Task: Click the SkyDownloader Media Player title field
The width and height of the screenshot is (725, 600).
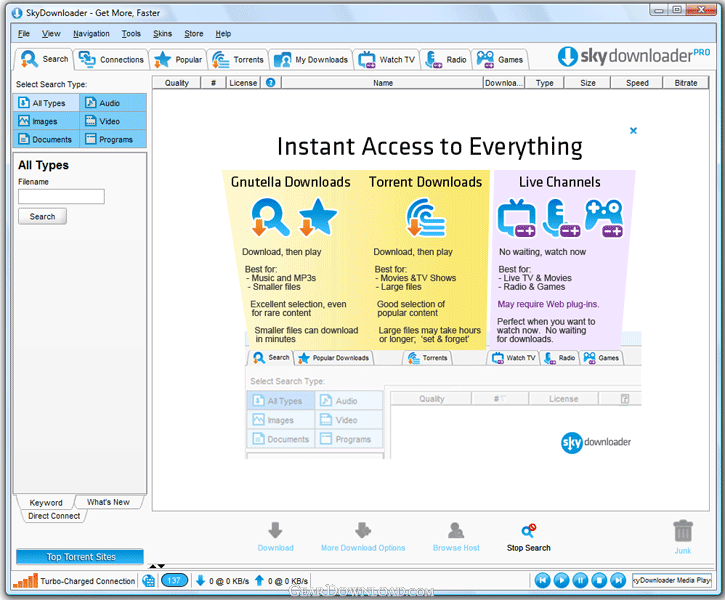Action: [671, 580]
